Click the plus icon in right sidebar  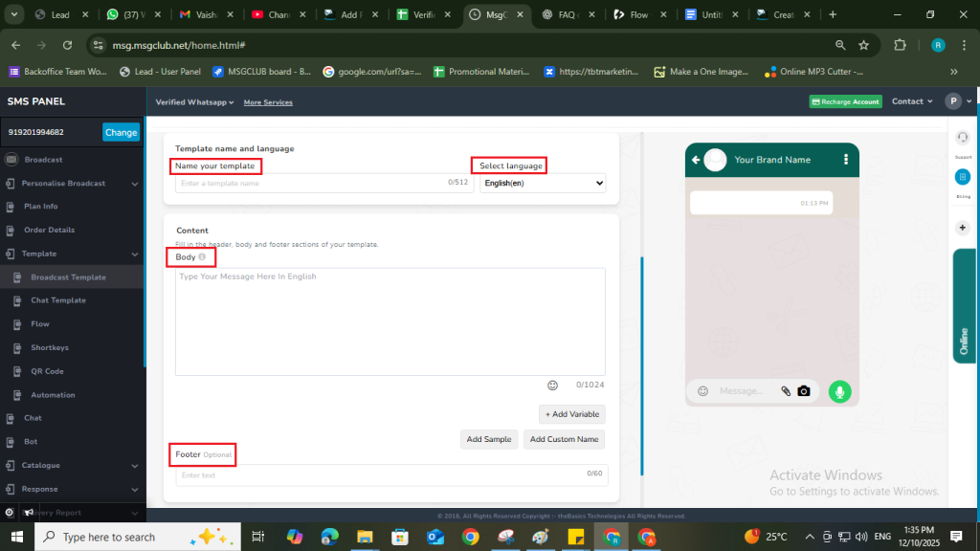(x=963, y=227)
